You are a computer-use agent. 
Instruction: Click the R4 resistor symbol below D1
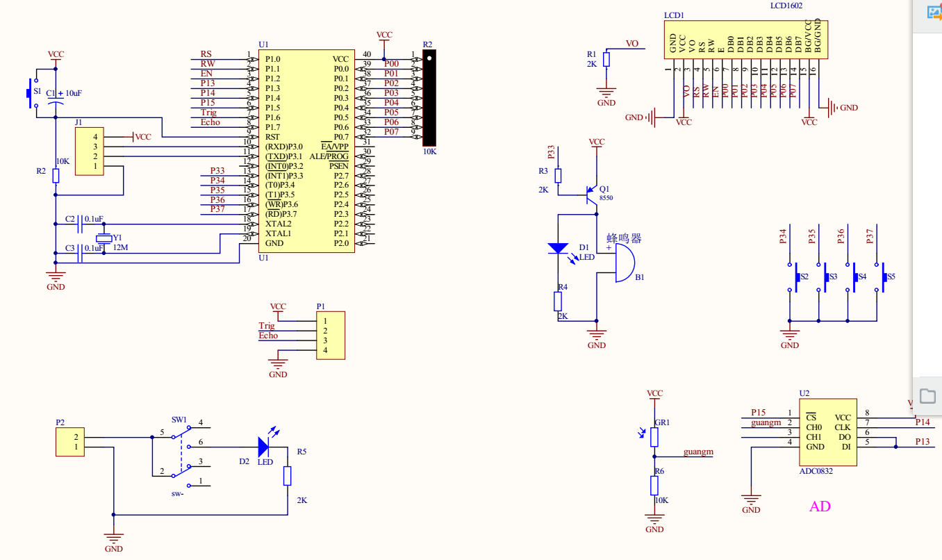(557, 301)
